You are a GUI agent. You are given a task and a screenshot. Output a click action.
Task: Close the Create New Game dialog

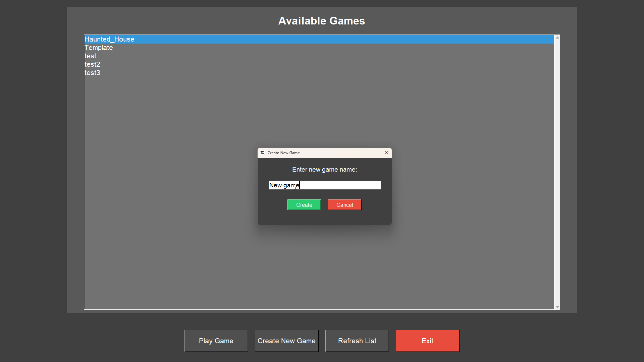point(387,153)
